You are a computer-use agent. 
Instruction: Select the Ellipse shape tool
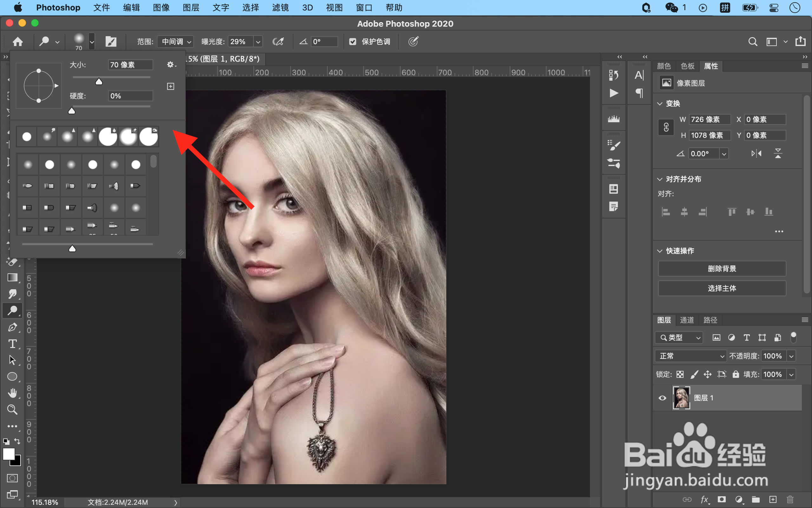point(12,376)
